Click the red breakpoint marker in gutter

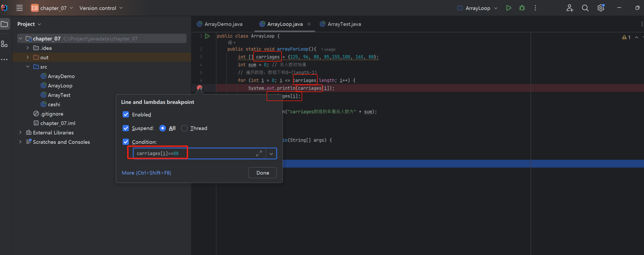199,88
